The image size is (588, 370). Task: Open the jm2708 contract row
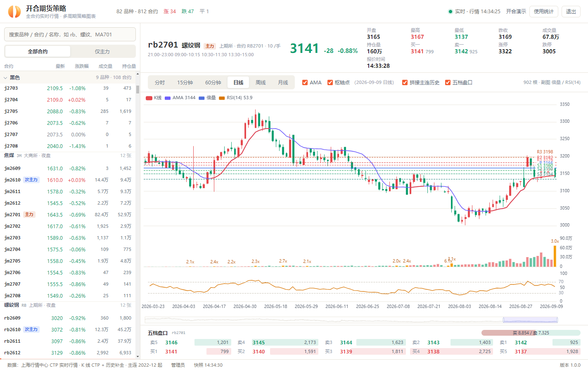pyautogui.click(x=68, y=296)
